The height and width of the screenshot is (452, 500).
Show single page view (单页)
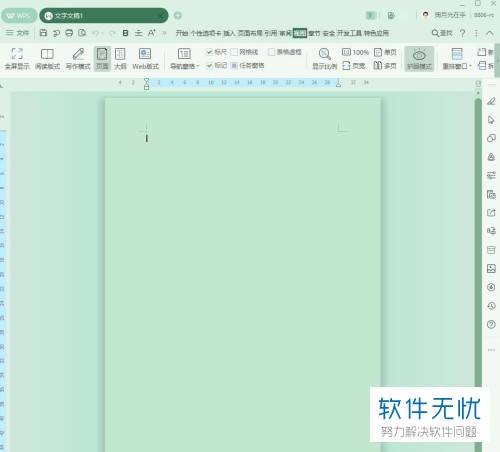(385, 52)
